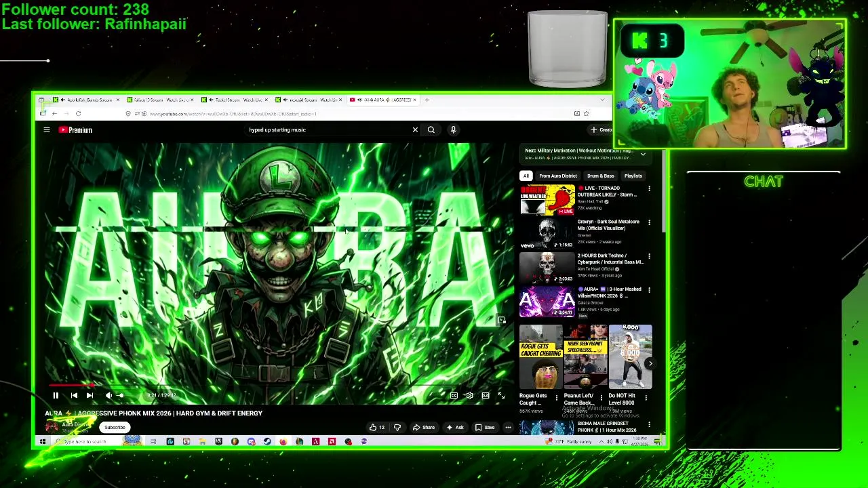
Task: Go to YouTube Premium home logo
Action: coord(75,130)
